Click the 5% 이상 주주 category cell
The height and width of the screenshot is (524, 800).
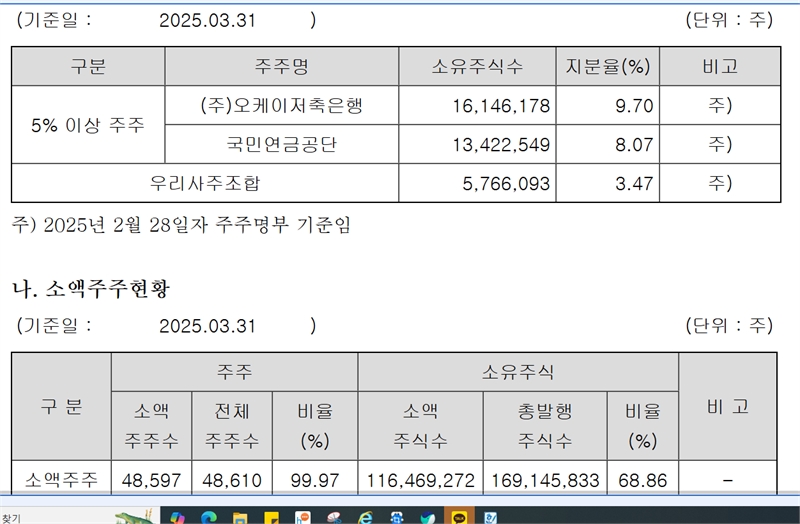point(88,125)
